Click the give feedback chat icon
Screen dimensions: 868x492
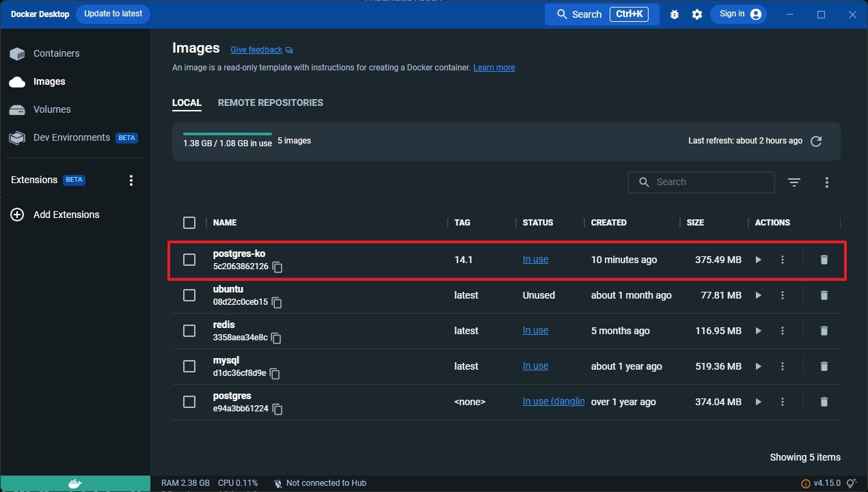click(289, 50)
